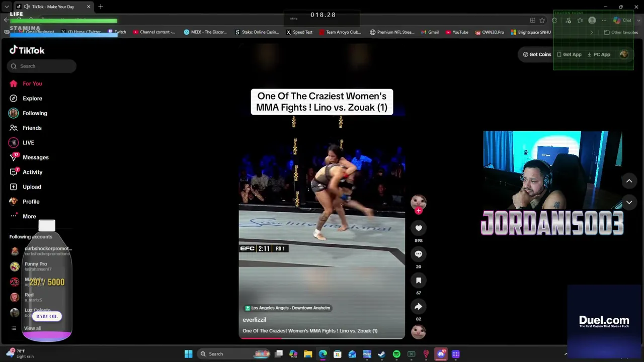
Task: Click the Activity bell icon
Action: click(x=14, y=172)
